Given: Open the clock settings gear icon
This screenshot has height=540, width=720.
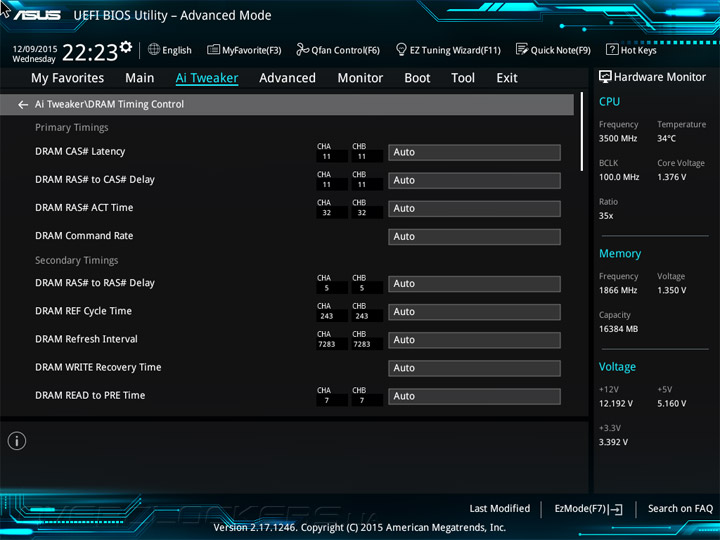Looking at the screenshot, I should (x=126, y=46).
